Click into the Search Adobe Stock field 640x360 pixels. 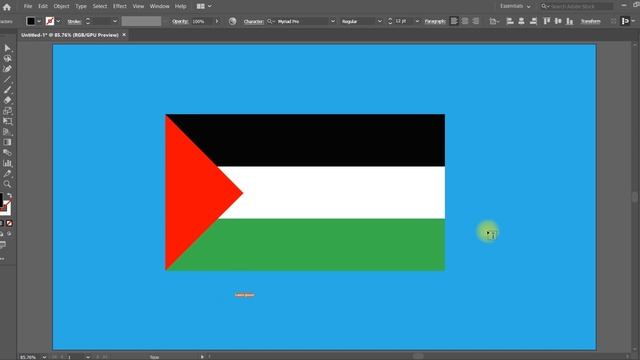[582, 6]
